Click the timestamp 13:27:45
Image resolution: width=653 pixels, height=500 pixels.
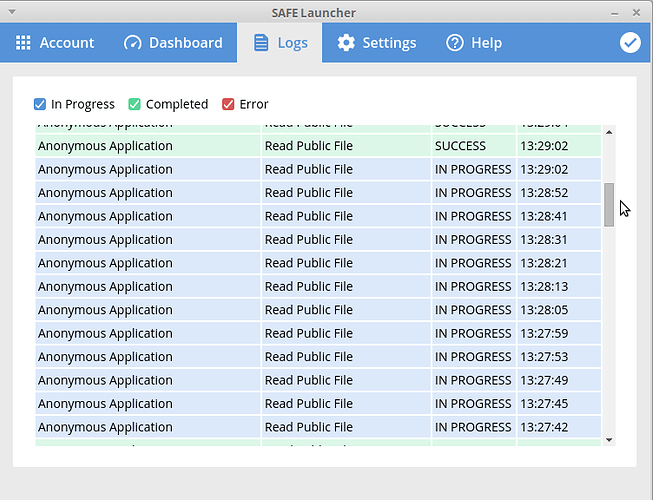tap(544, 403)
